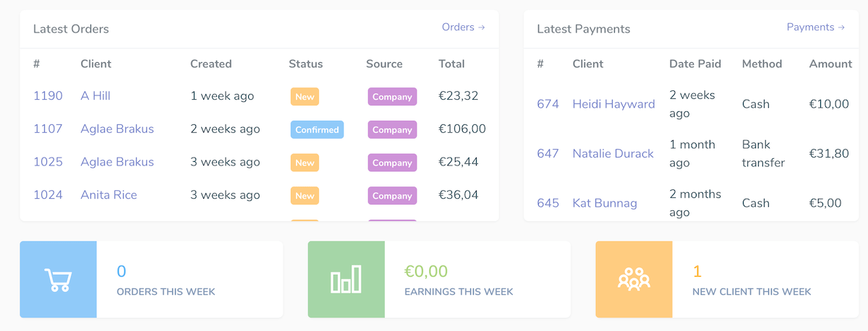View client Heidi Hayward

tap(613, 104)
